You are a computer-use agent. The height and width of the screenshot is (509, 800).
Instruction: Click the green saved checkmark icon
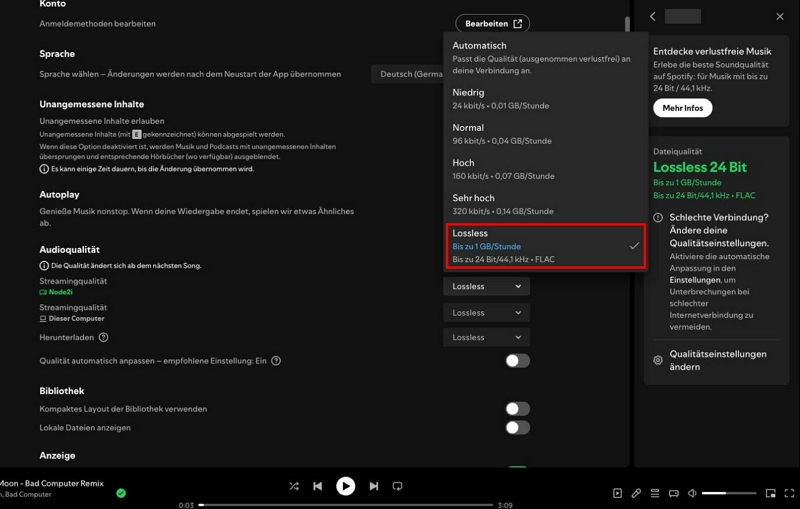[121, 493]
